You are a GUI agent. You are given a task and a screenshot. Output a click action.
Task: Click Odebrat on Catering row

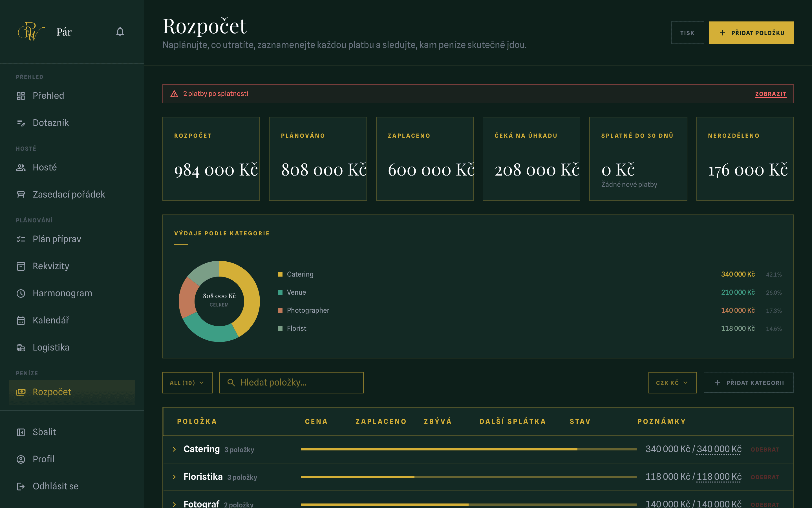765,450
